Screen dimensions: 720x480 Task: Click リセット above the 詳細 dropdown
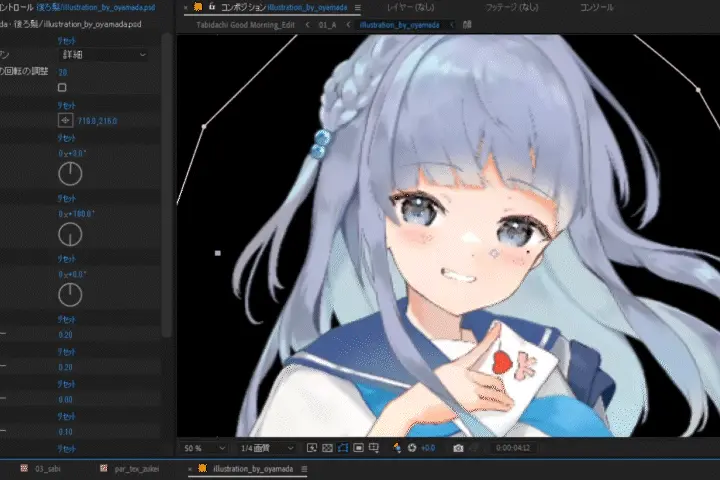point(66,41)
